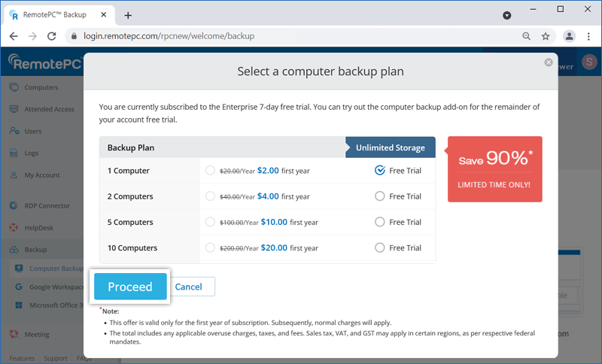Open the Chrome three-dot menu
This screenshot has width=602, height=364.
589,36
